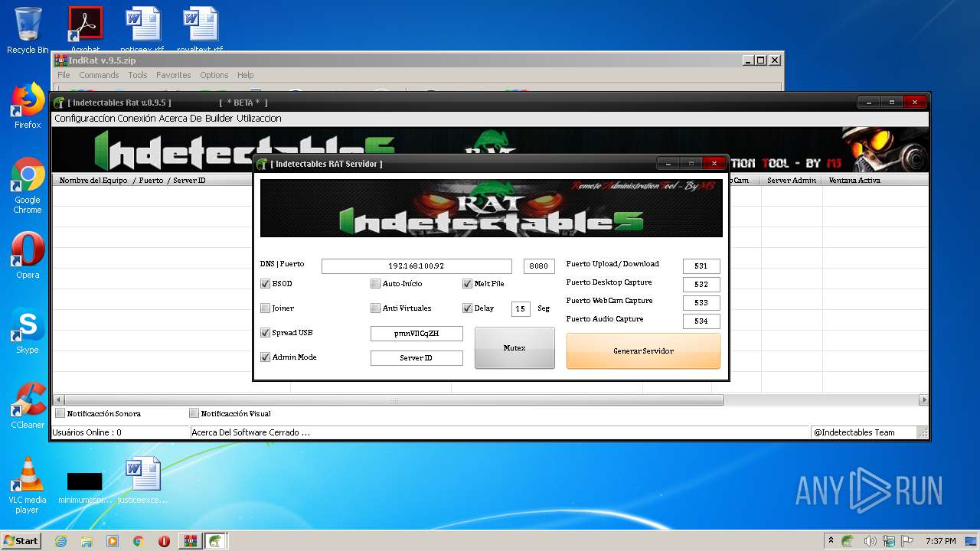Click network tray icon
This screenshot has width=980, height=551.
point(890,541)
